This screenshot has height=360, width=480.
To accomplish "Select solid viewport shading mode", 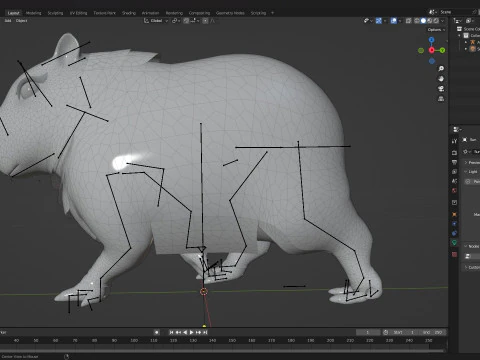I will tap(423, 21).
